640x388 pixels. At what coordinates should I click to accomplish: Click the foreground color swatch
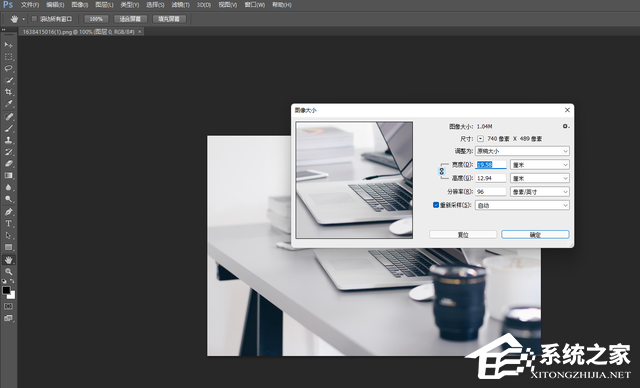(x=6, y=290)
